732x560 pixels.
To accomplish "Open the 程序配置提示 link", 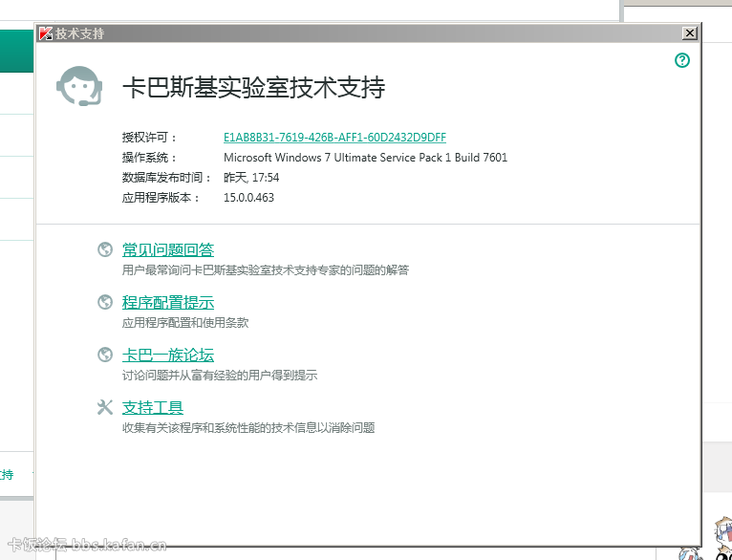I will coord(168,302).
